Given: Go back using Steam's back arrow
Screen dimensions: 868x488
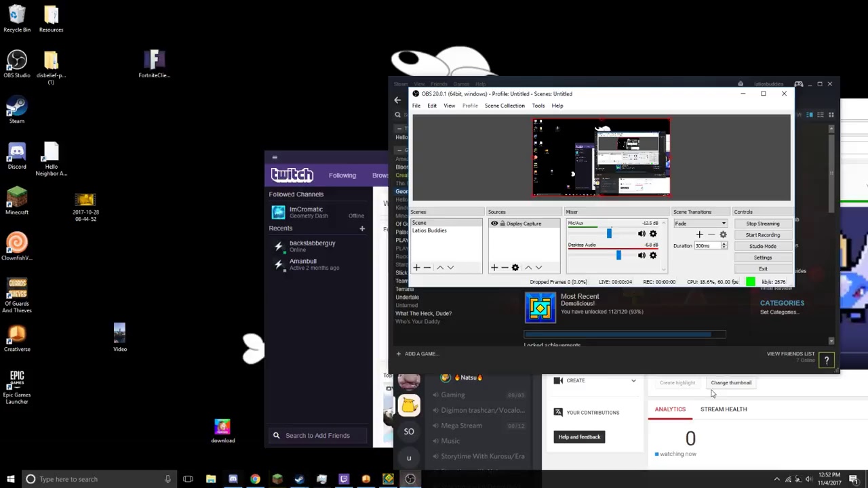Looking at the screenshot, I should pos(397,100).
